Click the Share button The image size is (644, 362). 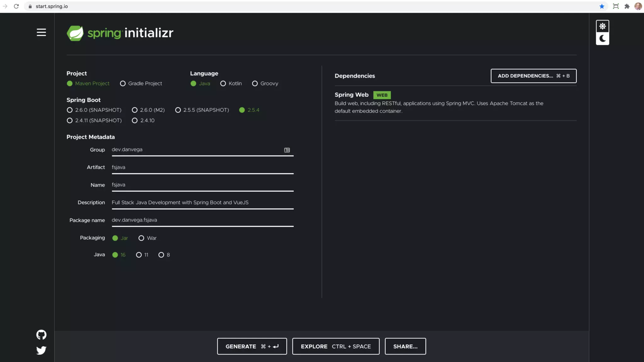tap(405, 346)
